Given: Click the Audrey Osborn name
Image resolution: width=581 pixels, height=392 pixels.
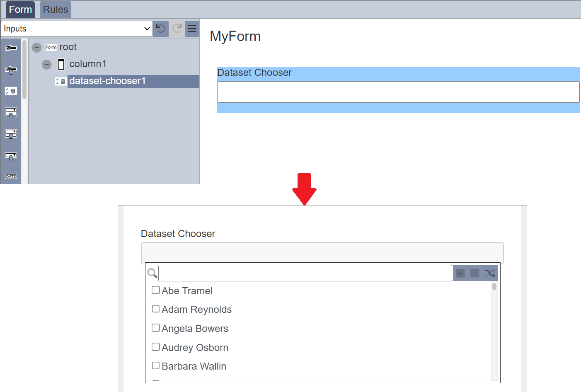Looking at the screenshot, I should click(x=195, y=348).
